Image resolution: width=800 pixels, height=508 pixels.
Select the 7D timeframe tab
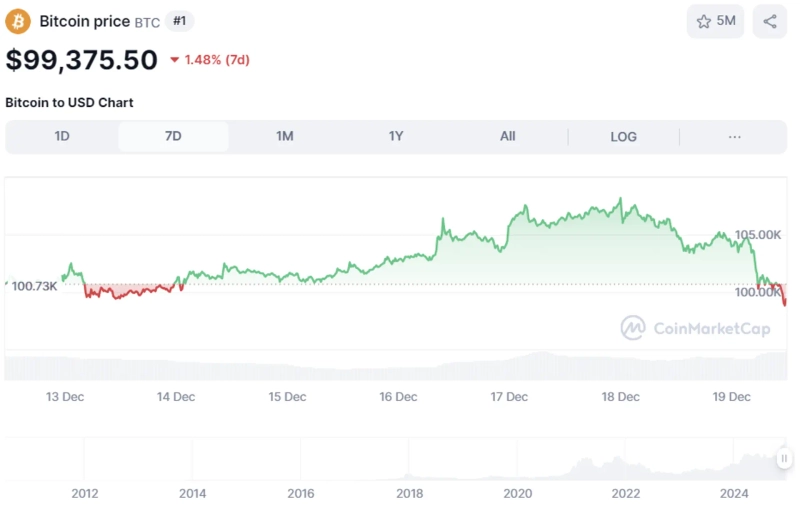tap(173, 137)
